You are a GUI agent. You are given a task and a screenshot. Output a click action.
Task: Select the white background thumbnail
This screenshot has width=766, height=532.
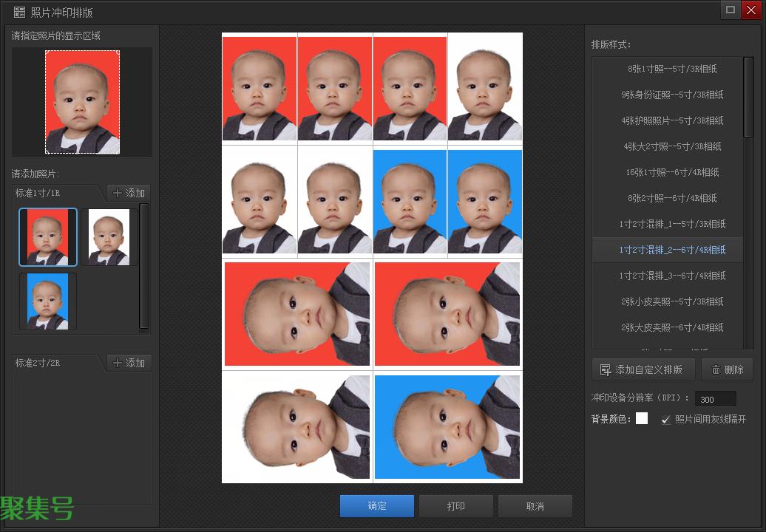coord(109,237)
